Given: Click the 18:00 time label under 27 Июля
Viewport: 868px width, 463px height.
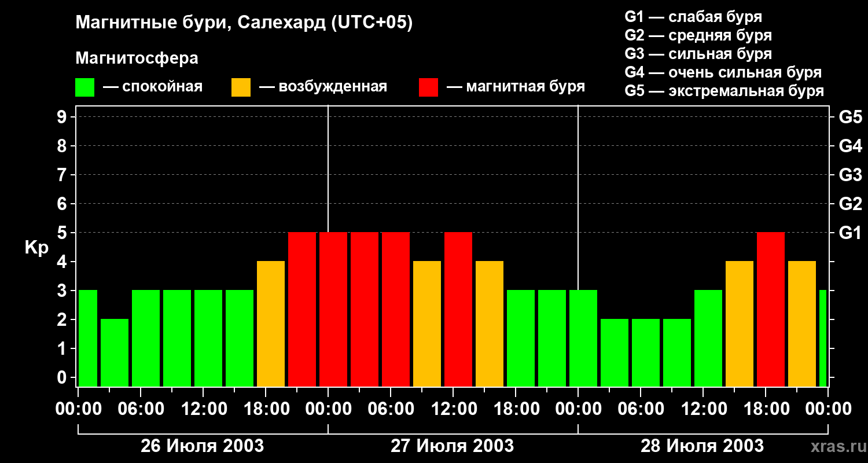Looking at the screenshot, I should [x=516, y=409].
